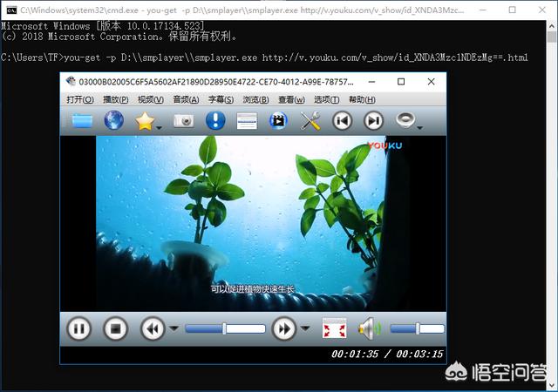Pause the video playback
The width and height of the screenshot is (558, 392).
coord(78,328)
